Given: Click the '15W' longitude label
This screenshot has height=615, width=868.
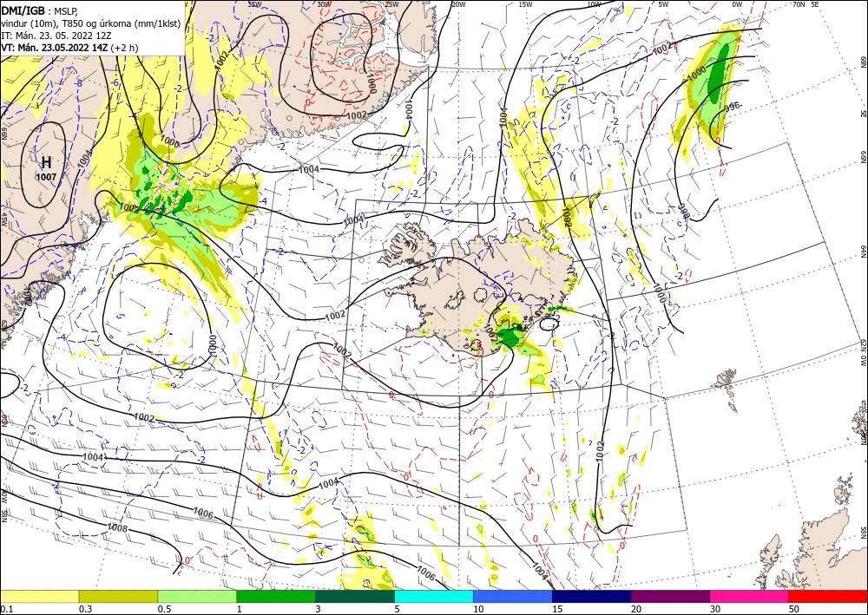Looking at the screenshot, I should [x=525, y=4].
